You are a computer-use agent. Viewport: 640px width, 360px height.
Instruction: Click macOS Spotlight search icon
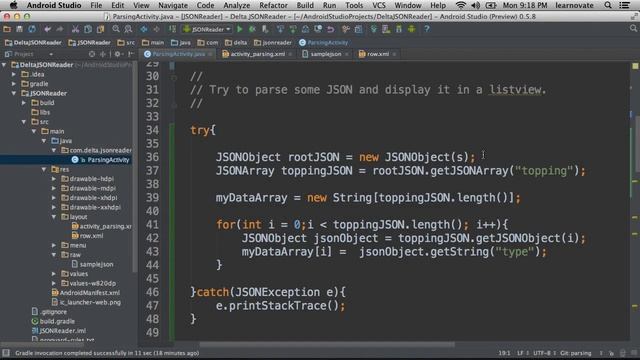(608, 5)
